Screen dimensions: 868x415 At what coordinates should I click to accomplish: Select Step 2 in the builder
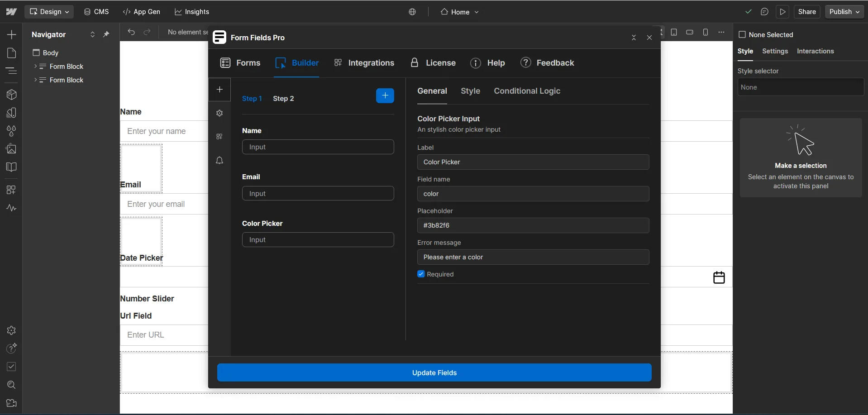(x=283, y=99)
